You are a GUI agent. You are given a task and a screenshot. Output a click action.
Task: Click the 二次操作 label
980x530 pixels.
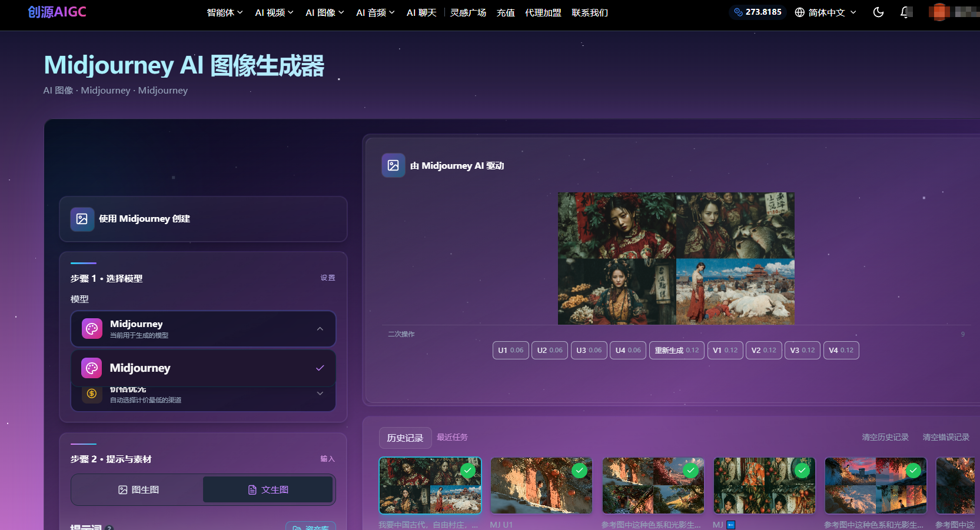point(401,334)
